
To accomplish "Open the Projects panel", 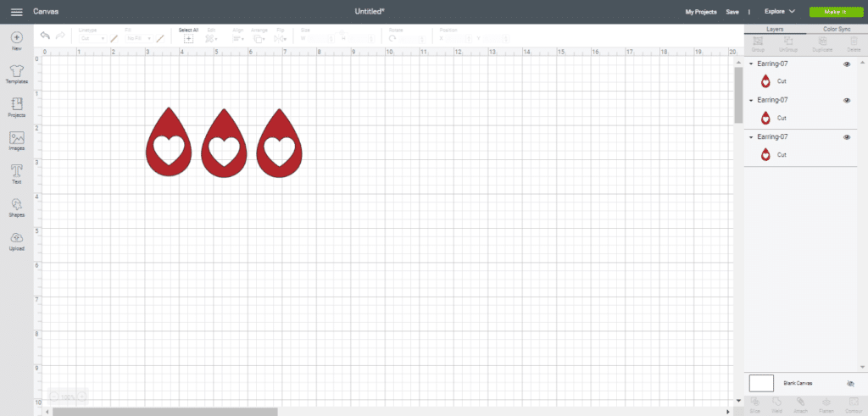I will tap(16, 104).
